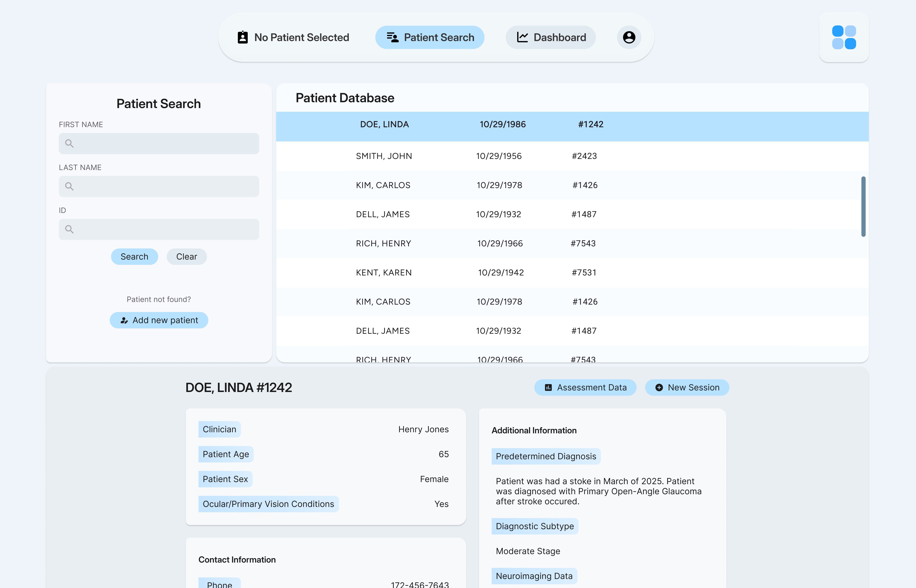Switch to the Patient Search tab
This screenshot has height=588, width=916.
[430, 37]
